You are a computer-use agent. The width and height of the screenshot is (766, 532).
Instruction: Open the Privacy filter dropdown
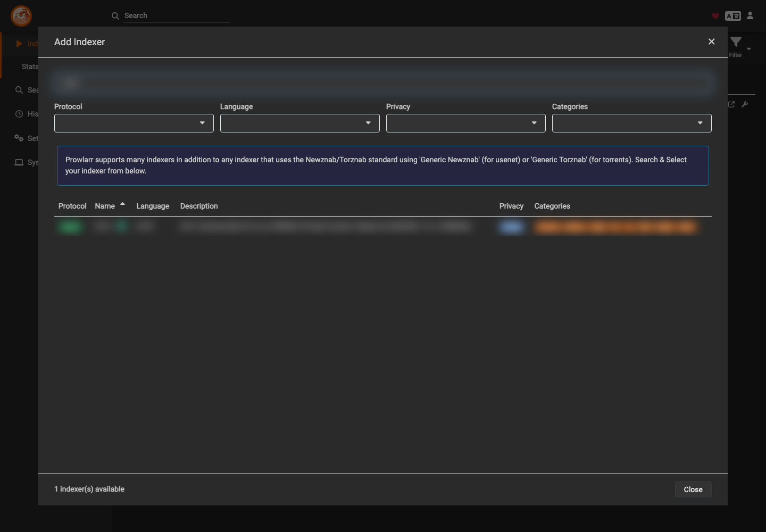point(466,123)
